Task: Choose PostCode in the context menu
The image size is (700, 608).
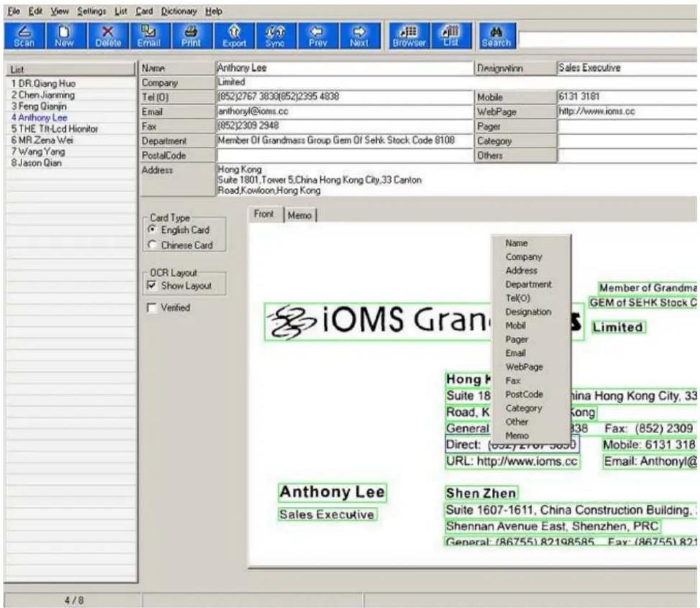Action: (x=531, y=394)
